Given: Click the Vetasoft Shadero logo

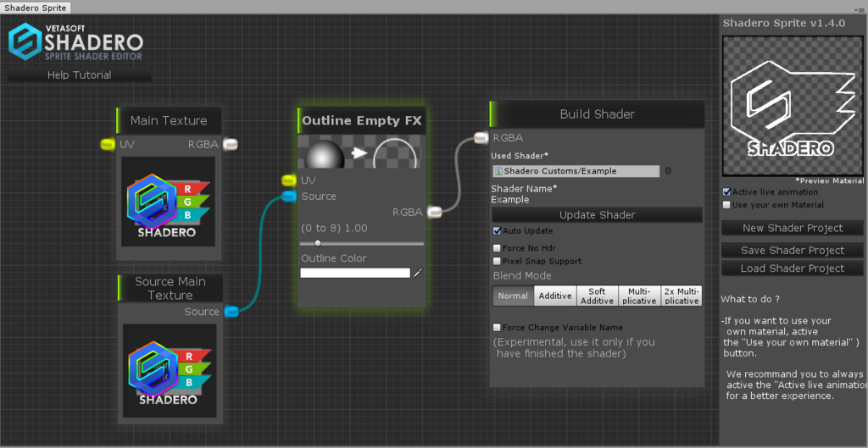Looking at the screenshot, I should click(75, 41).
